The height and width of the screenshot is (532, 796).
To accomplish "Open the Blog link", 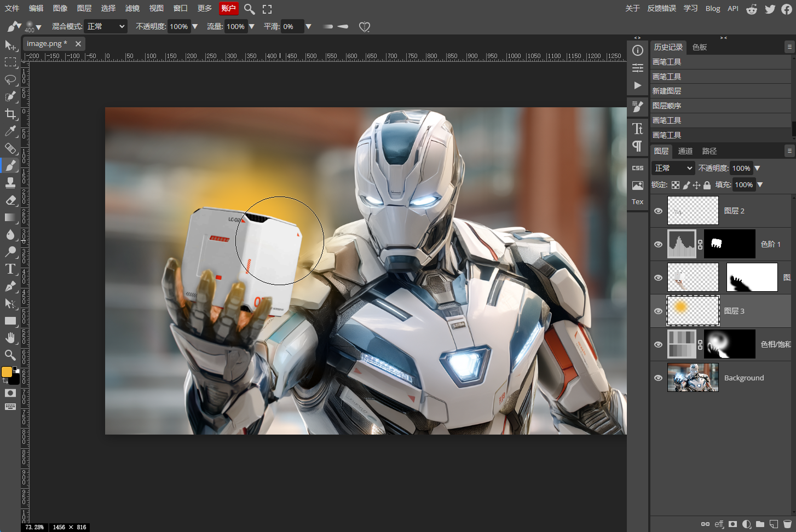I will coord(713,8).
